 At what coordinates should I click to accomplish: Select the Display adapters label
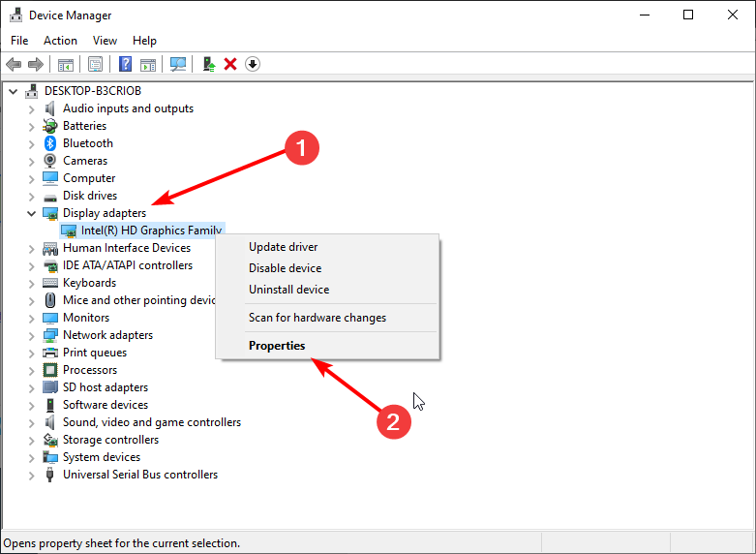(105, 213)
